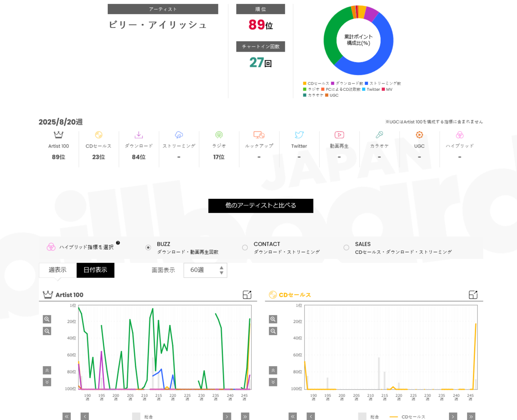Click the 27回 chart-in count

point(261,63)
